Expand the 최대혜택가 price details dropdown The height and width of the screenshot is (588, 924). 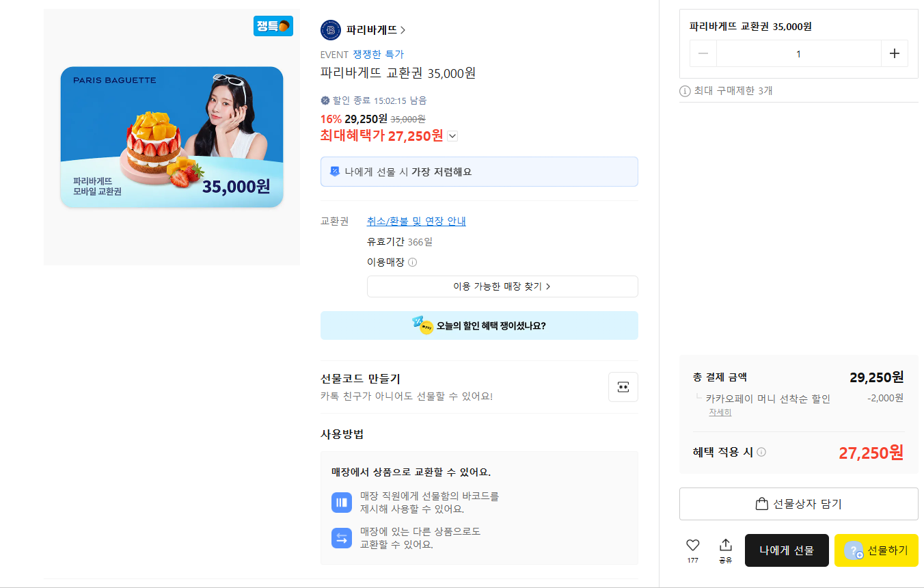tap(452, 136)
